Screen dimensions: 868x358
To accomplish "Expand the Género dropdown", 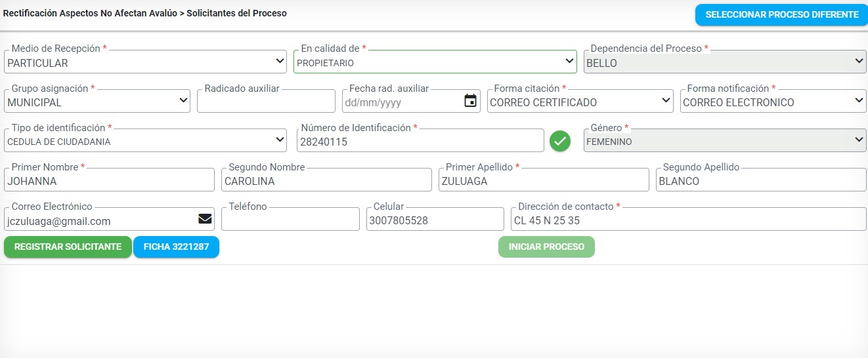I will 725,140.
